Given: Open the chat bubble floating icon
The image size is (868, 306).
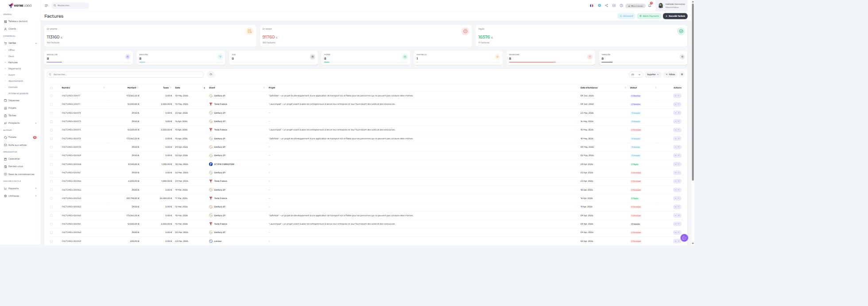Looking at the screenshot, I should [684, 238].
